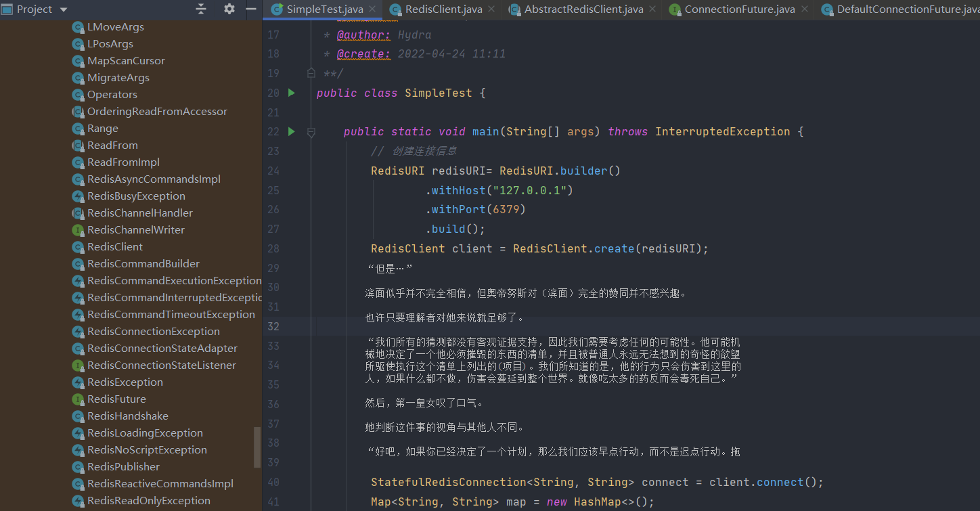Viewport: 980px width, 511px height.
Task: Close the SimpleTest.java tab
Action: [x=374, y=9]
